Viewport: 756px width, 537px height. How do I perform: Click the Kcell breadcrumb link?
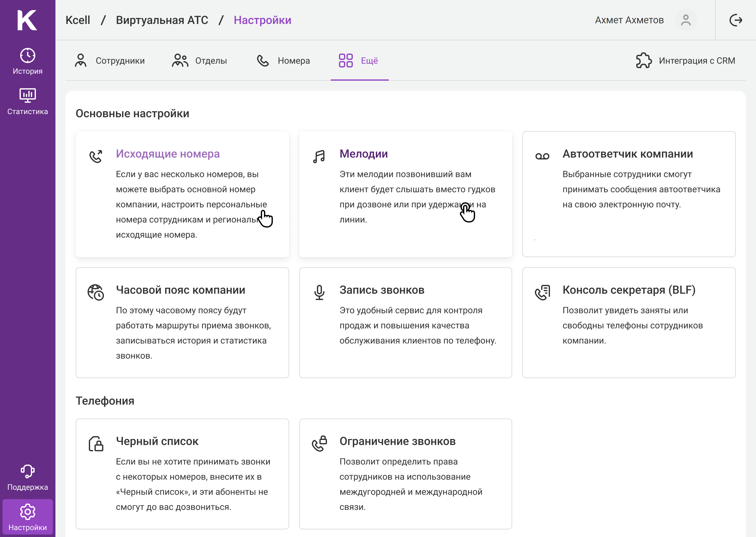[78, 20]
